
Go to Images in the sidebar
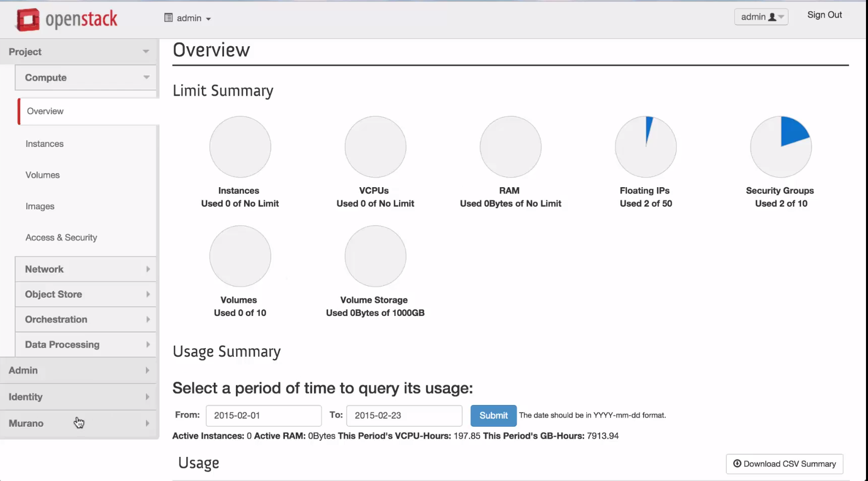[40, 206]
